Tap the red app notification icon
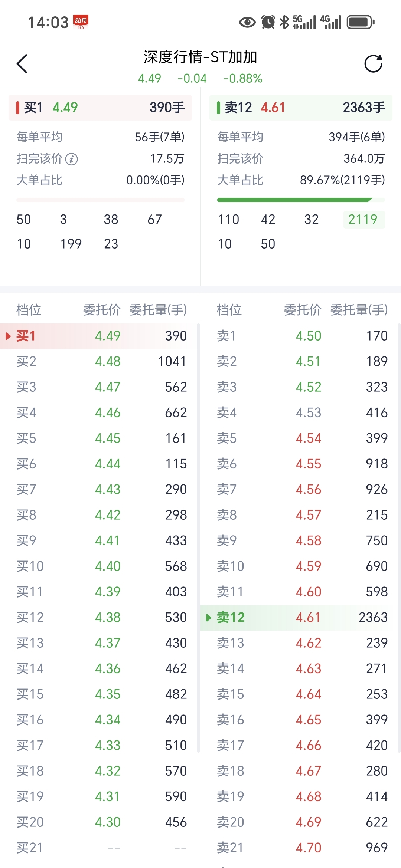This screenshot has width=401, height=868. click(81, 22)
